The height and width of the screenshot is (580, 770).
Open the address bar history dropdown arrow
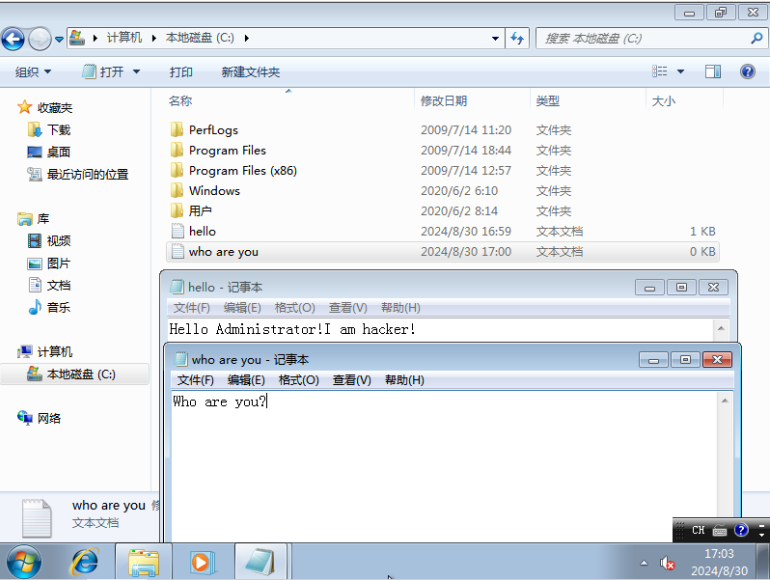[496, 39]
